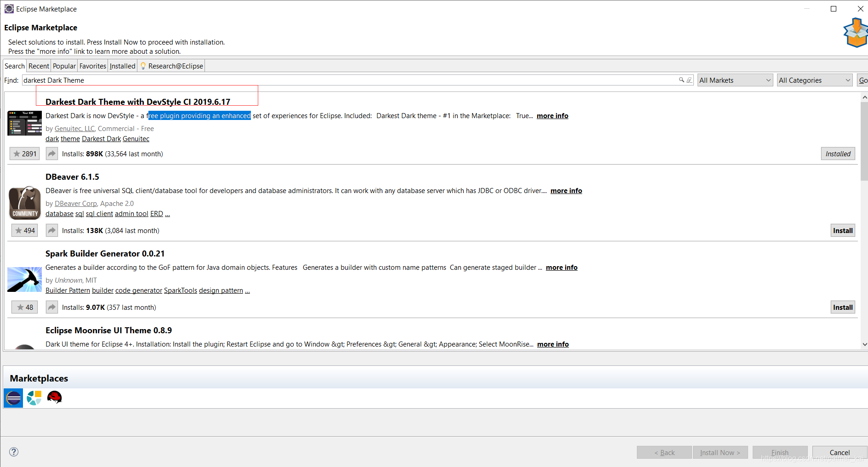Share the Darkest Dark Theme entry
Screen dimensions: 868x467
coord(52,154)
